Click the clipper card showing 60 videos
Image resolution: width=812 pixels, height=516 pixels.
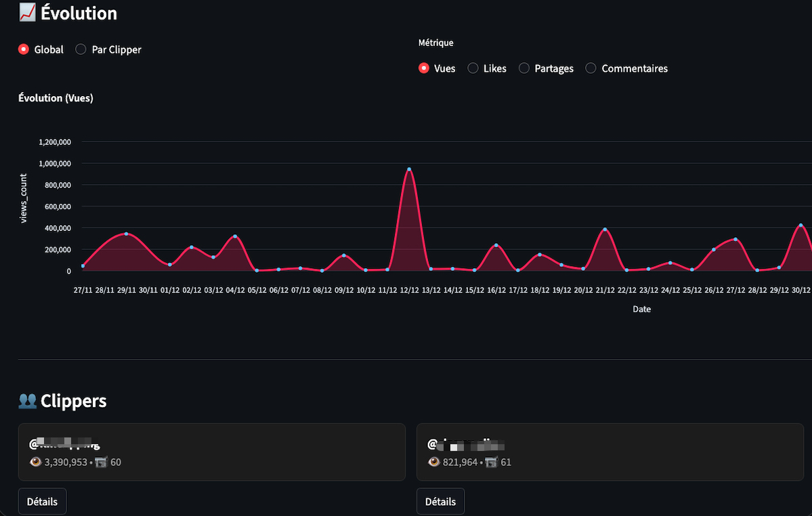(x=211, y=452)
